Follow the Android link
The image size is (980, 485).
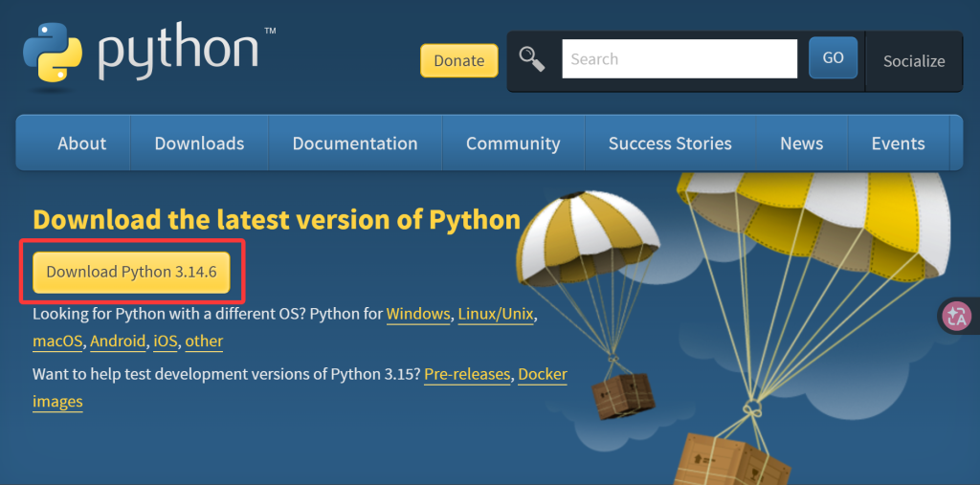tap(118, 342)
